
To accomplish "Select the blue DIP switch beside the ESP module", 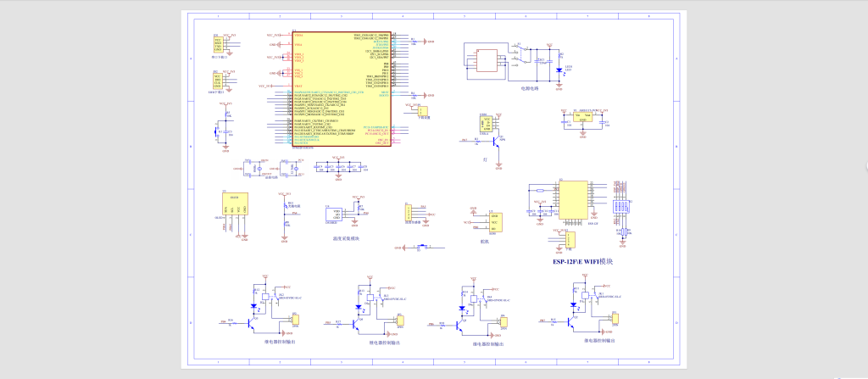I will (620, 207).
